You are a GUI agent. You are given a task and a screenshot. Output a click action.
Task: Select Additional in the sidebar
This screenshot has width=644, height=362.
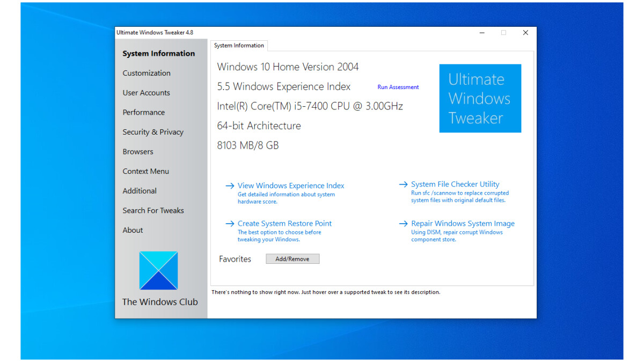tap(140, 191)
